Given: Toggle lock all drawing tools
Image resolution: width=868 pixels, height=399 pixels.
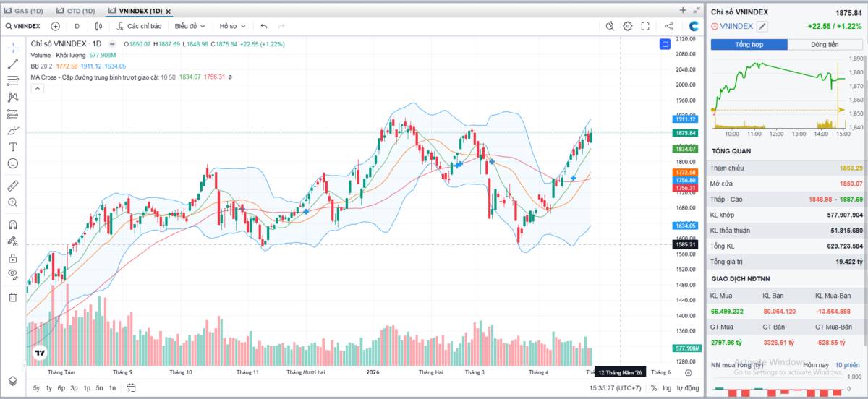Looking at the screenshot, I should 13,258.
